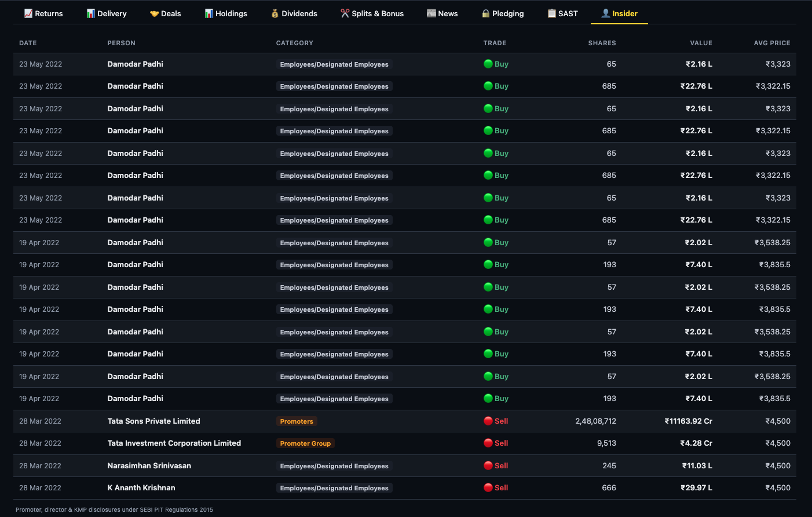Screen dimensions: 812x517
Task: Click the Pledging padlock icon
Action: coord(486,13)
